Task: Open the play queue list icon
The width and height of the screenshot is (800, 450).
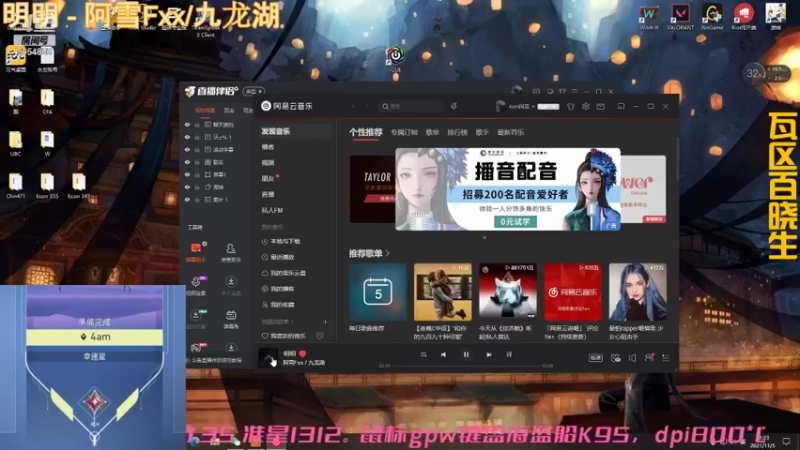Action: coord(666,358)
